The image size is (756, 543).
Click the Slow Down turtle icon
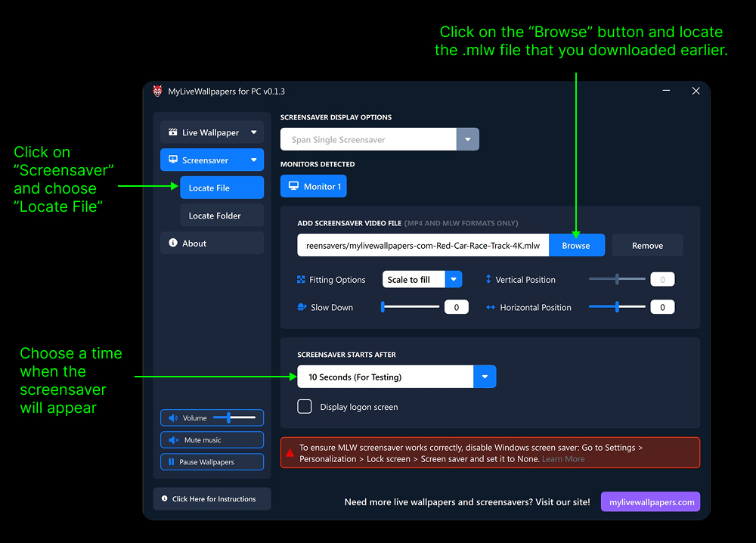[x=302, y=307]
